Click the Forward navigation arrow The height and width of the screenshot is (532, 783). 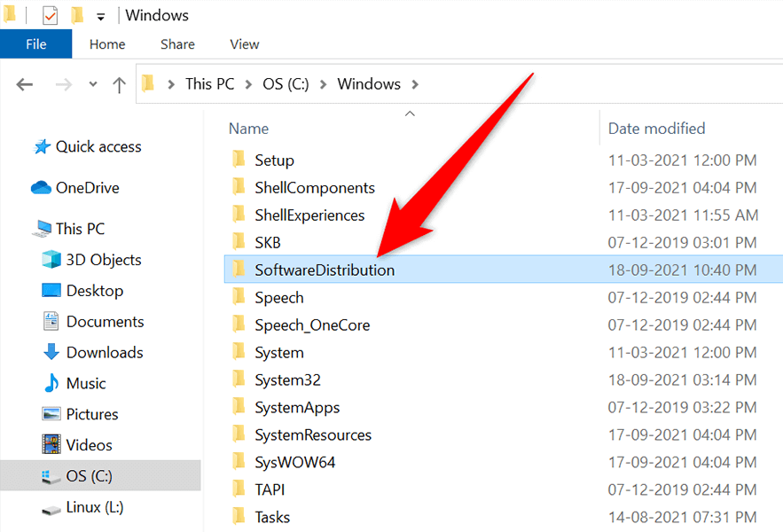[x=64, y=84]
